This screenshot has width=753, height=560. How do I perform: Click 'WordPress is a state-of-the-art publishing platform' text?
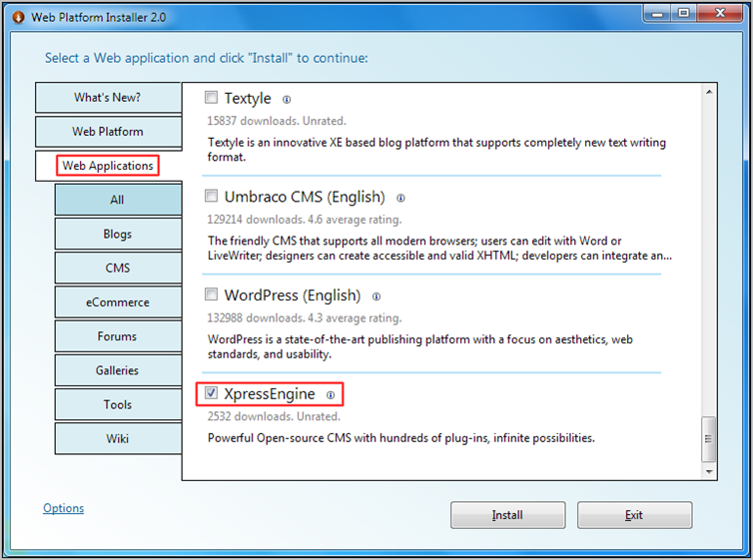pyautogui.click(x=420, y=346)
